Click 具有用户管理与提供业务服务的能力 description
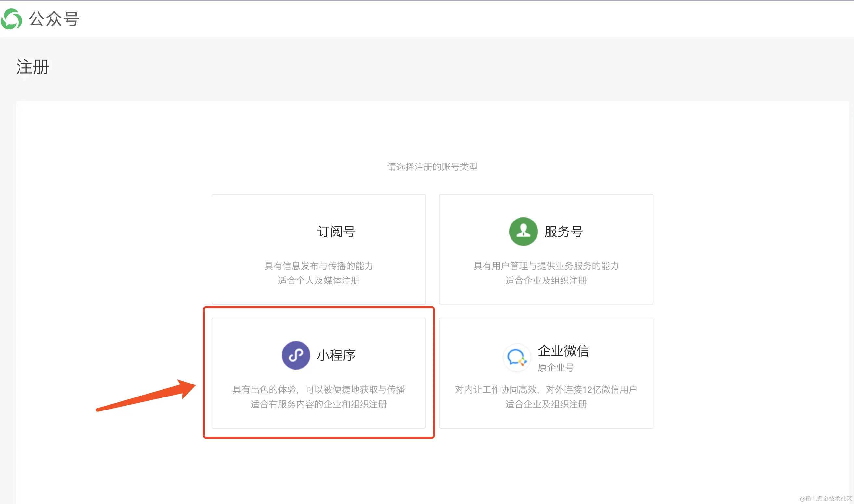854x504 pixels. click(x=546, y=266)
